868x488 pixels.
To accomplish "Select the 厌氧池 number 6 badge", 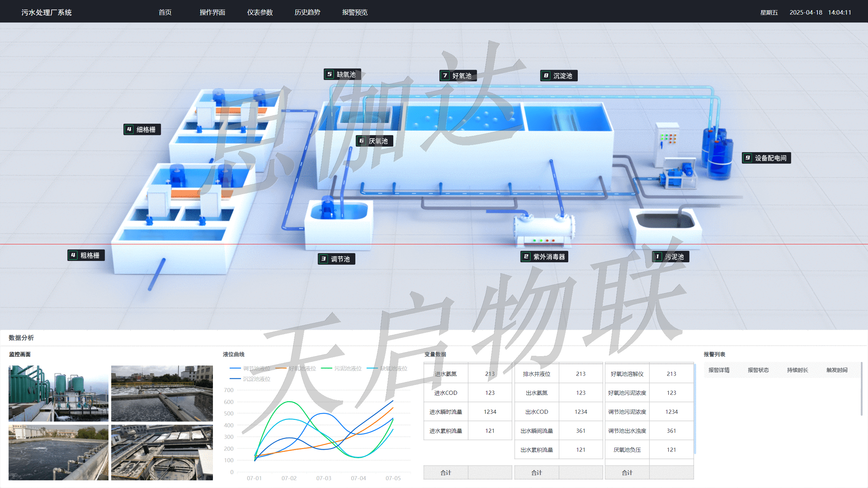I will point(361,141).
